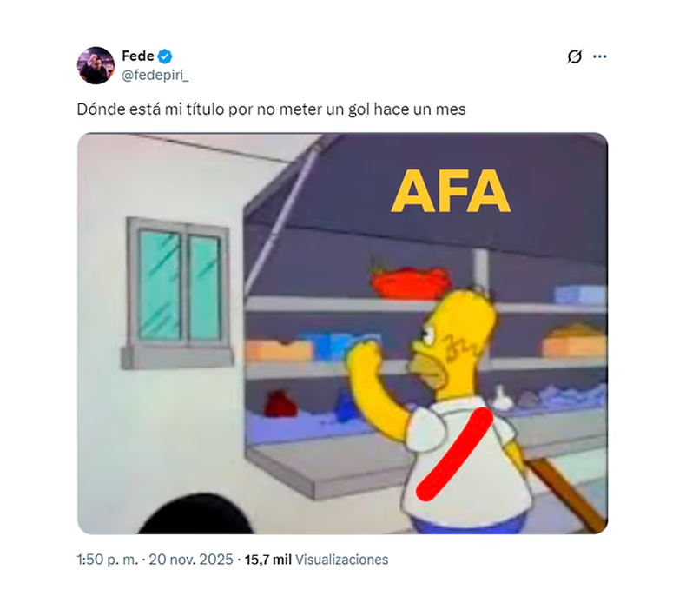Click the red sash on Homer's shirt
This screenshot has height=616, width=686.
pos(455,454)
